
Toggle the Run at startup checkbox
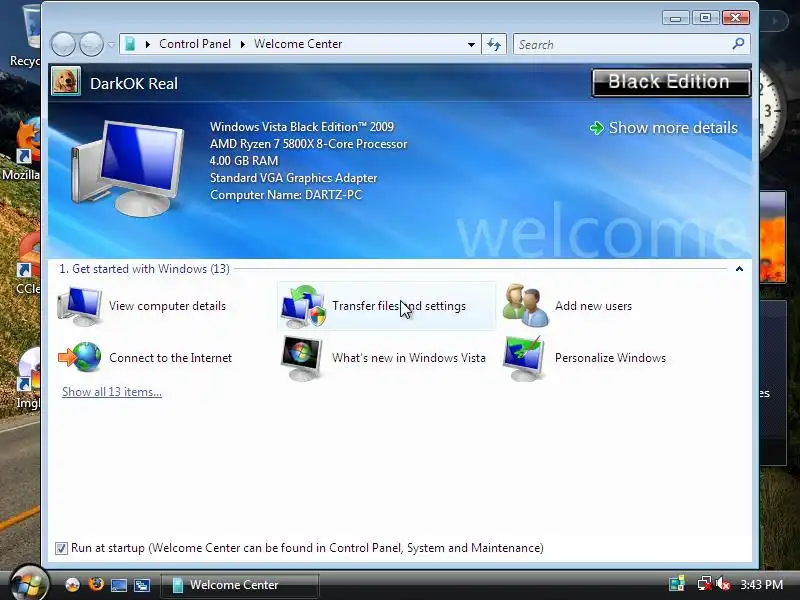(61, 548)
